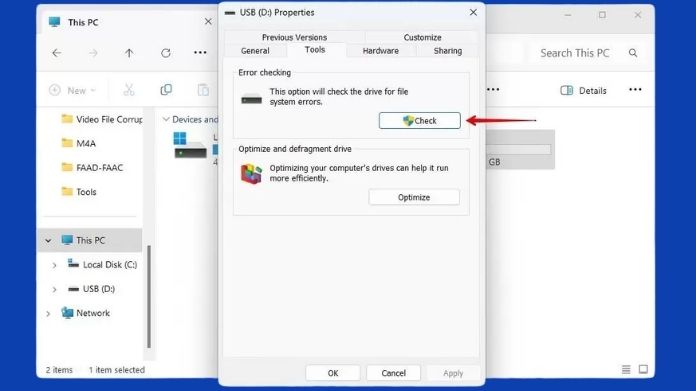Image resolution: width=696 pixels, height=391 pixels.
Task: Close the This PC tab
Action: point(208,22)
